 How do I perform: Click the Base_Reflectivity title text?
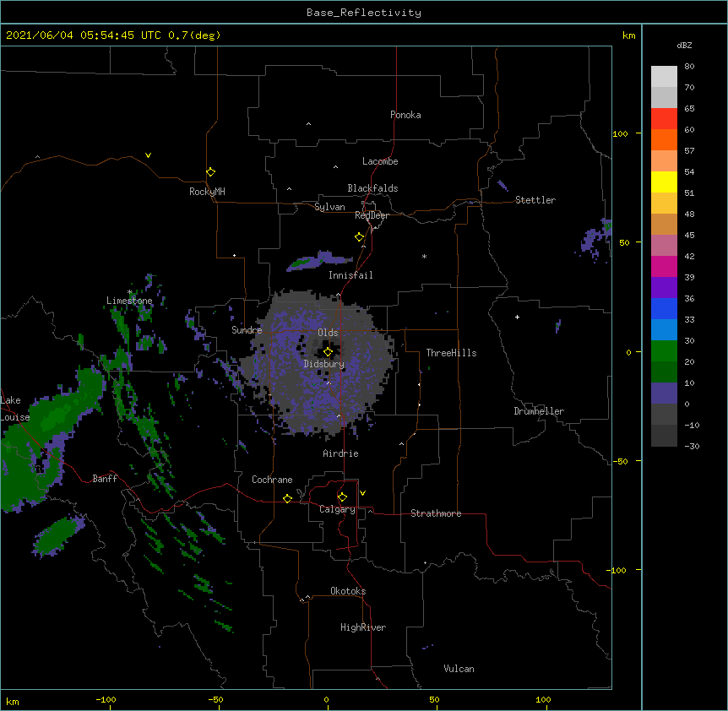(x=364, y=13)
